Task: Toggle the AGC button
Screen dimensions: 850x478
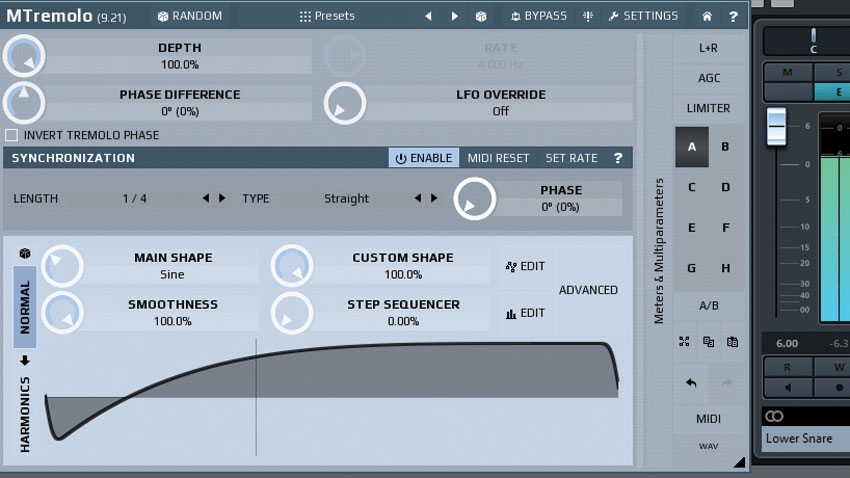Action: point(708,78)
